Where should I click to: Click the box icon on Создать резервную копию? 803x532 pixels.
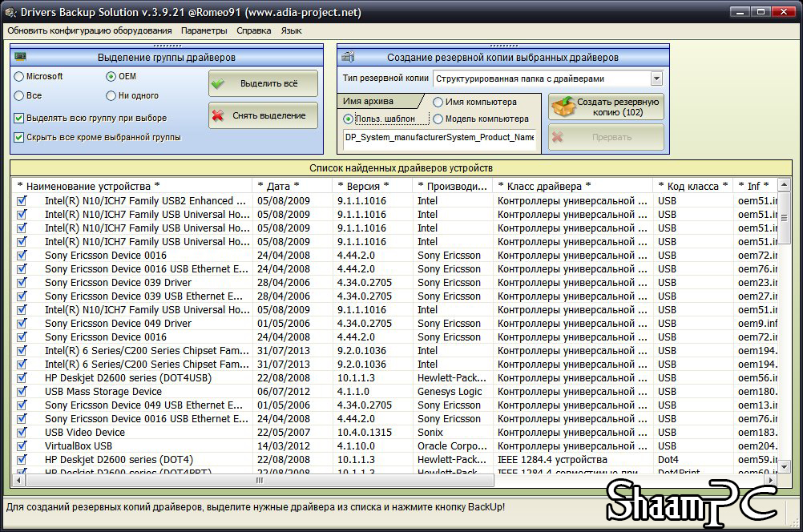tap(563, 107)
